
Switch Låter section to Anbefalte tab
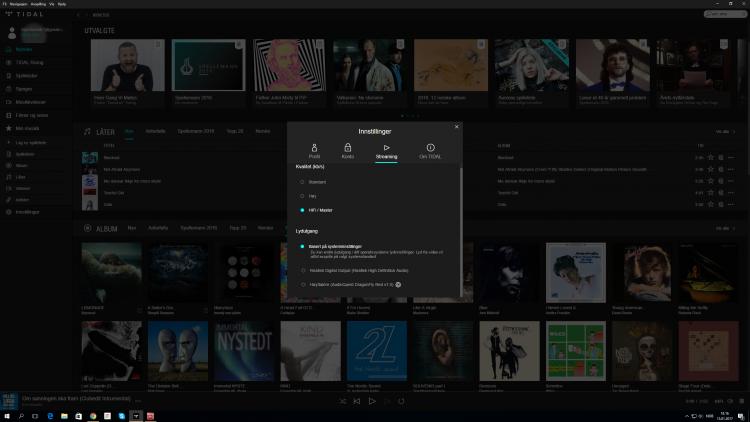[x=155, y=131]
